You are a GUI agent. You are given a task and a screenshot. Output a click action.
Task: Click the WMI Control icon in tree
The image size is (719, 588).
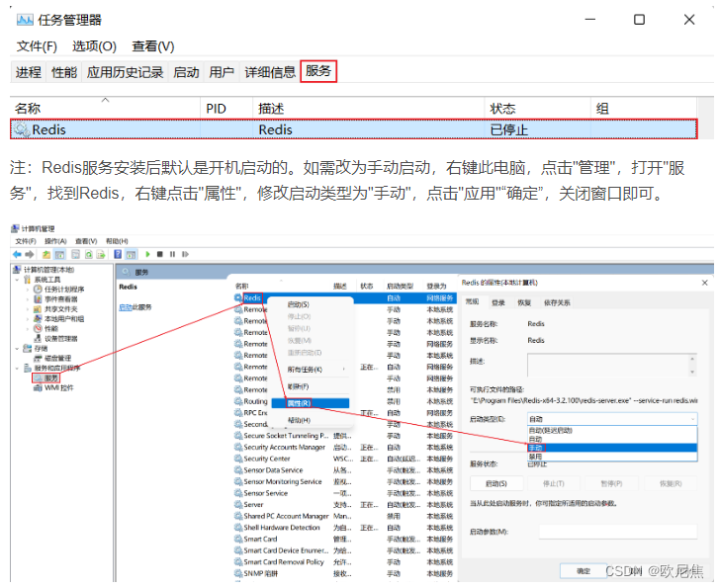coord(38,388)
